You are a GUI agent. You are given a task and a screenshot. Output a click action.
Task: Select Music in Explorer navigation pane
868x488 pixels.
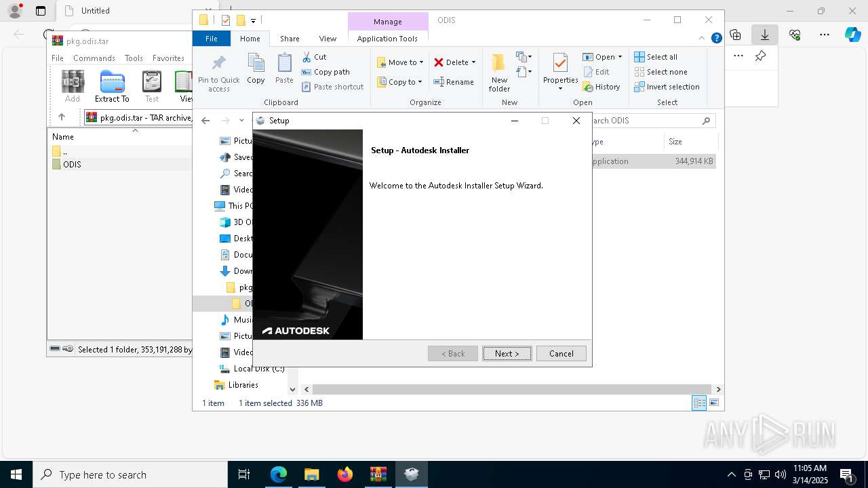click(237, 320)
